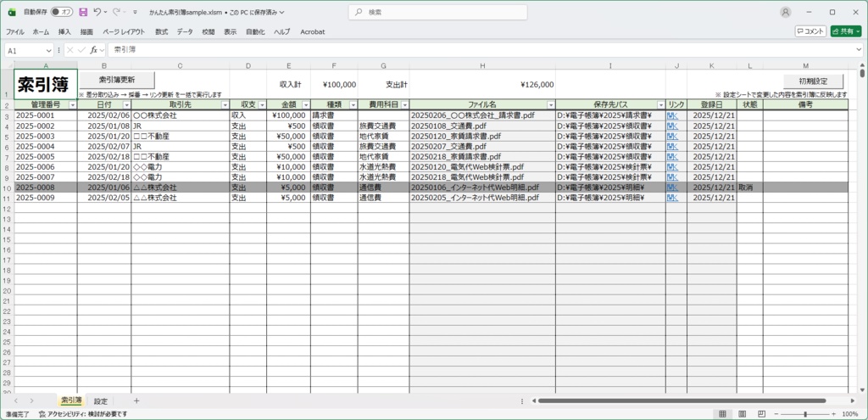Click the horizontal scrollbar left arrow
This screenshot has height=420, width=868.
coord(533,400)
